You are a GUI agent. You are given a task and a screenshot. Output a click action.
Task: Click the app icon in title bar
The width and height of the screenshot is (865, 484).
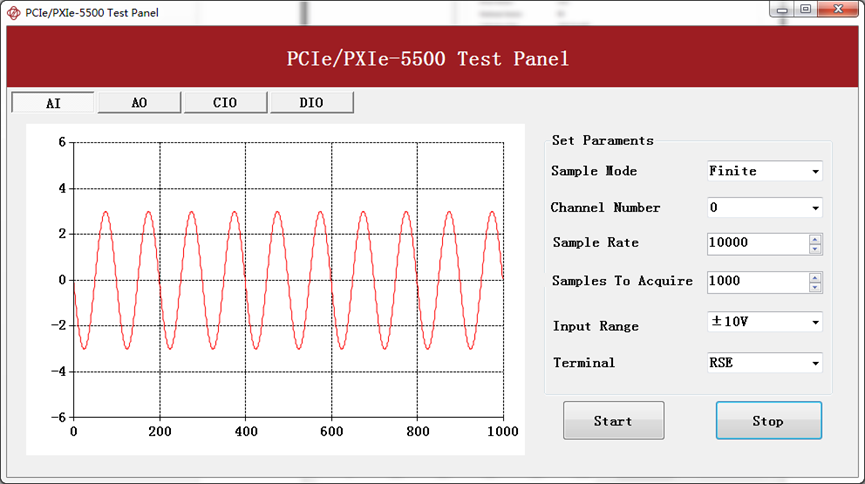click(13, 13)
